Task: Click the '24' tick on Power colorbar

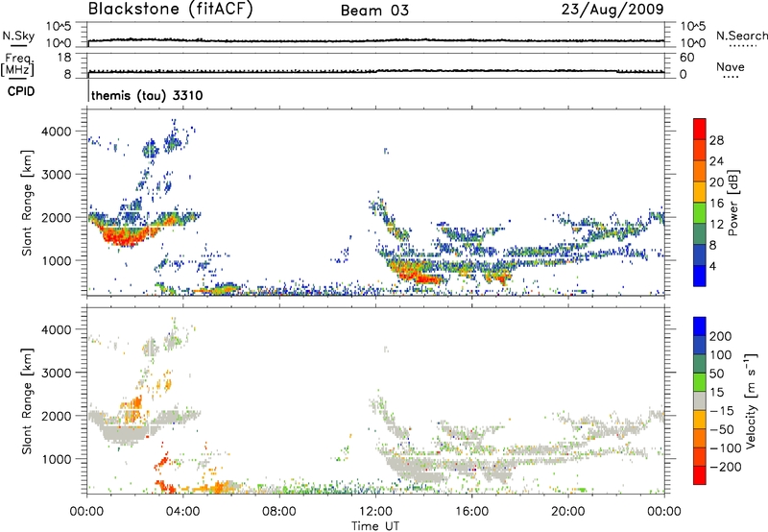Action: coord(716,161)
